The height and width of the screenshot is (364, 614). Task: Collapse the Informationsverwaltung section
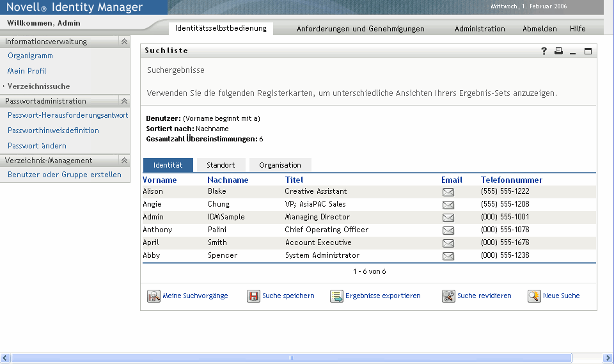[x=124, y=42]
